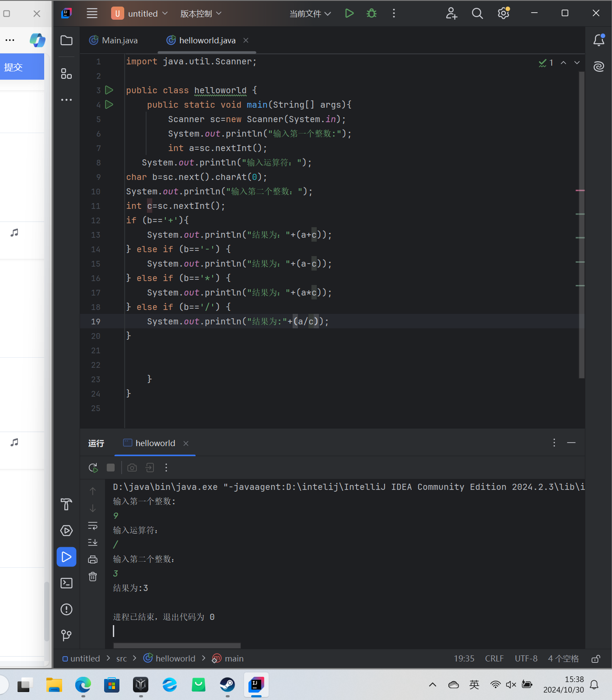Open the Problems tool window

tap(66, 609)
